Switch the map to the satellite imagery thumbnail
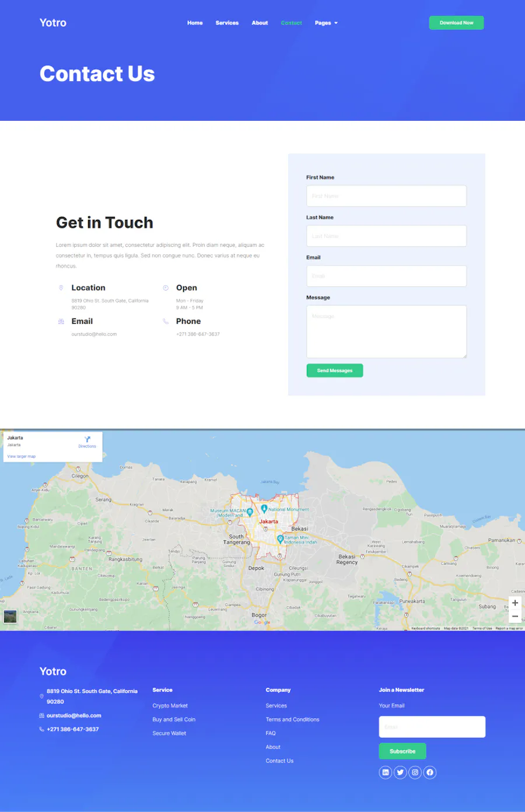The image size is (525, 812). click(10, 617)
